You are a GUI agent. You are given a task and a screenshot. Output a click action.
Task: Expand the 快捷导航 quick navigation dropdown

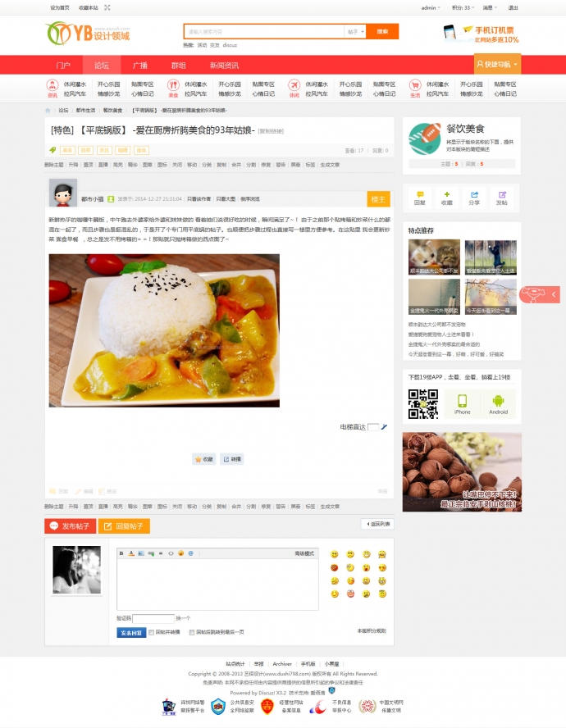(x=497, y=64)
